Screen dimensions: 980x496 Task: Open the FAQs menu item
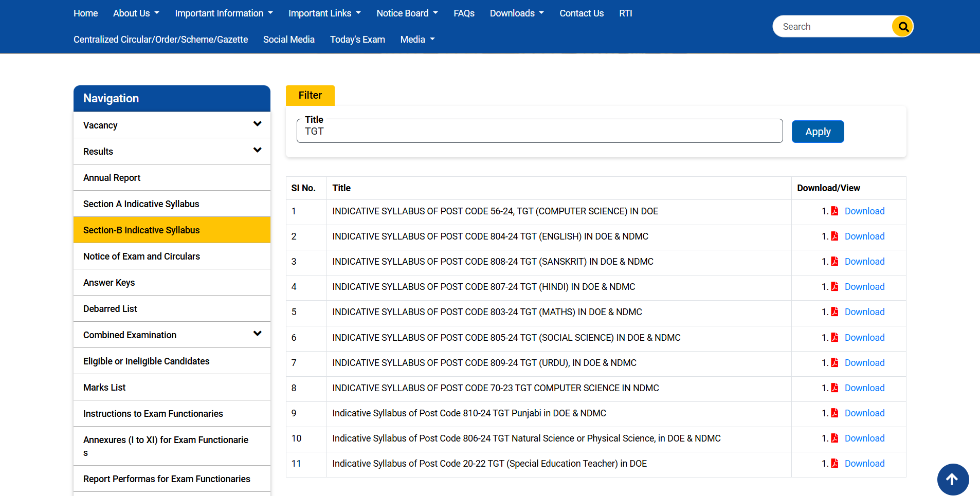(464, 13)
